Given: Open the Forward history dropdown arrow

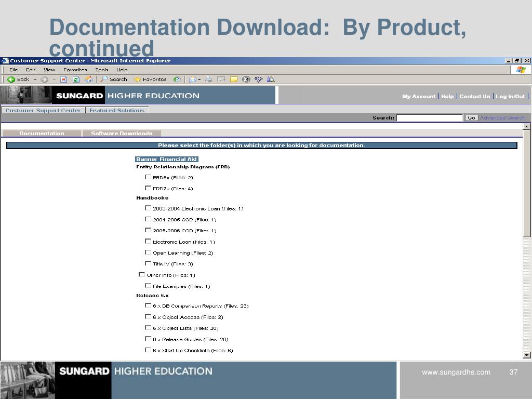Looking at the screenshot, I should 54,79.
